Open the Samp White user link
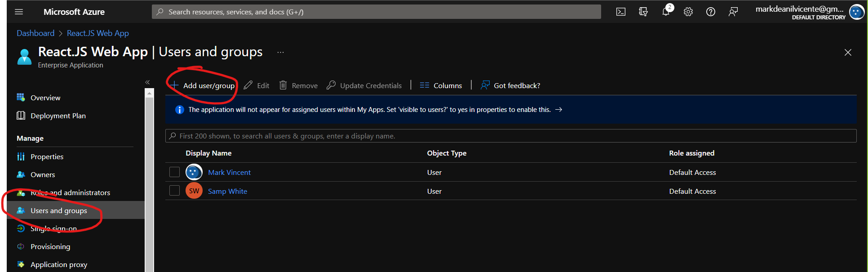 pos(227,191)
